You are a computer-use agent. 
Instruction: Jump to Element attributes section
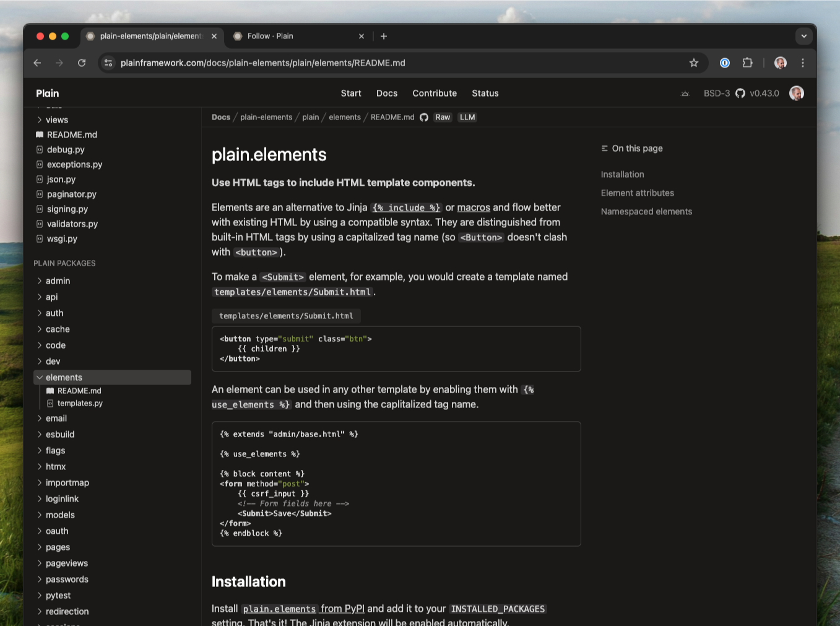click(638, 193)
